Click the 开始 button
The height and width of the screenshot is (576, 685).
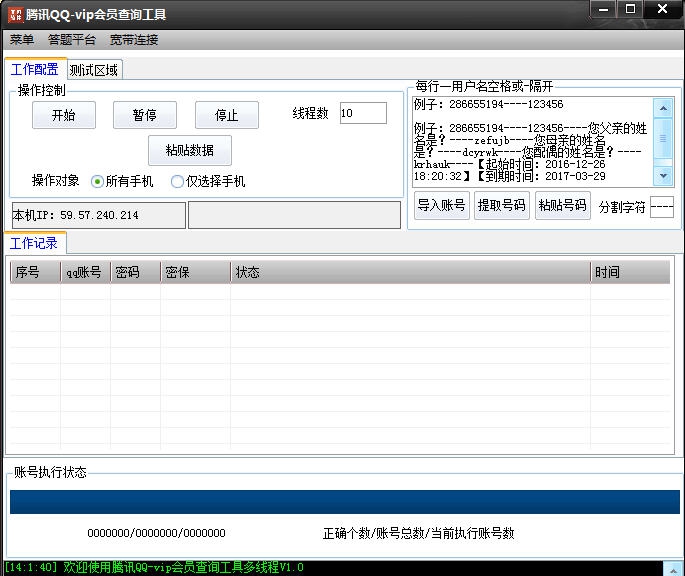coord(64,115)
